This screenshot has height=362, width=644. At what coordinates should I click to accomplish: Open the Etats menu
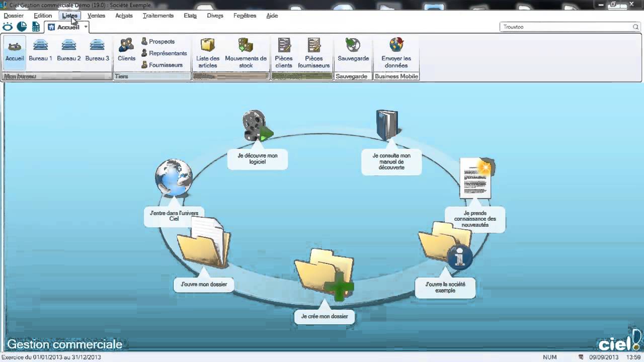pyautogui.click(x=190, y=16)
